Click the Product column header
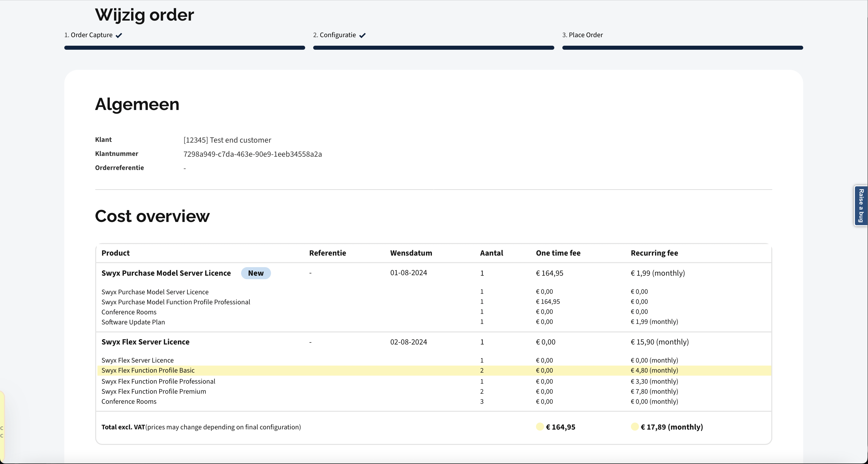Screen dimensions: 868x464 click(115, 253)
